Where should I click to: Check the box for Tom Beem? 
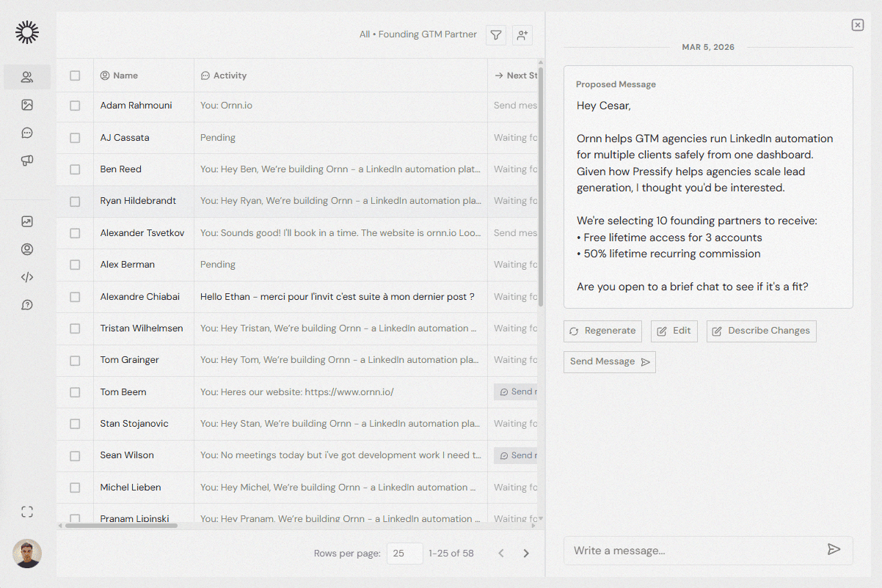tap(75, 392)
